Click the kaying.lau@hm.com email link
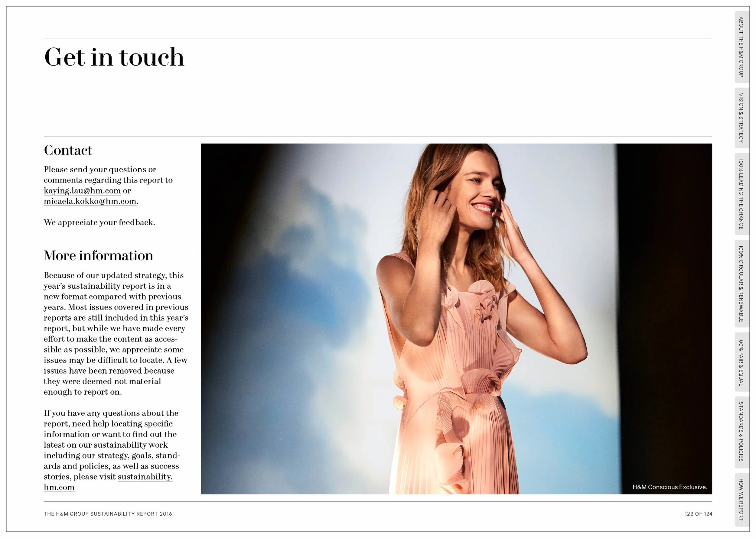 (x=82, y=191)
